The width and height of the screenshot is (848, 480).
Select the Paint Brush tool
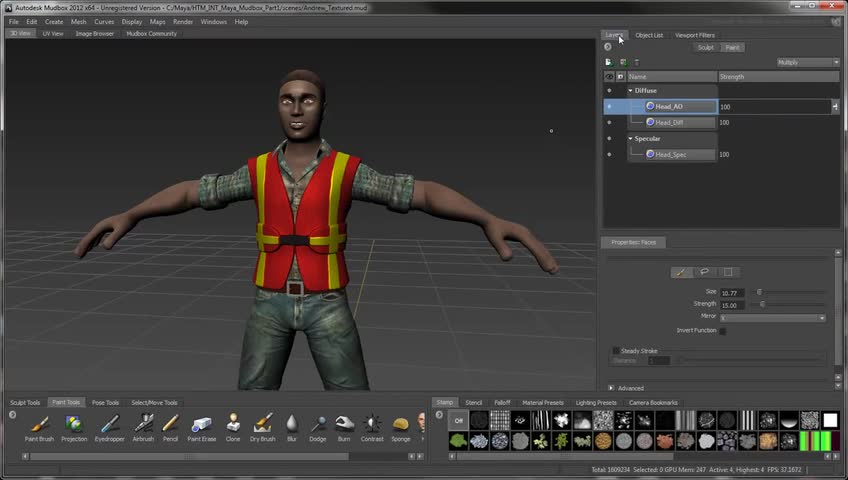pos(39,424)
